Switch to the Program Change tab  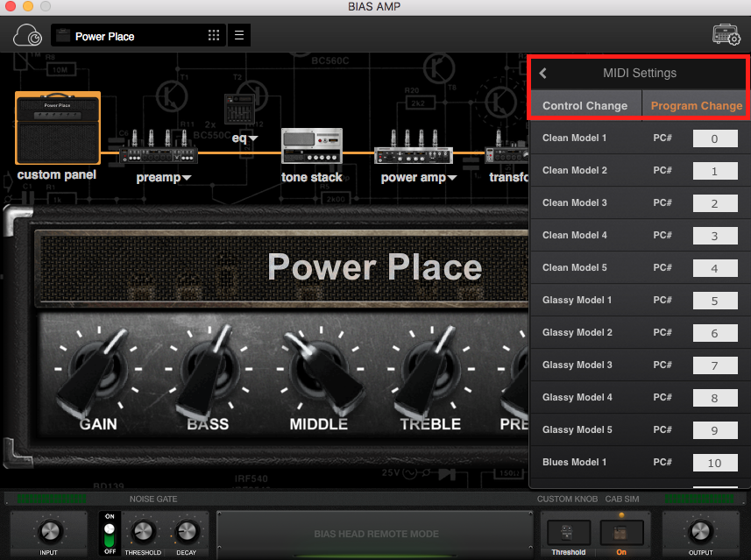point(696,106)
